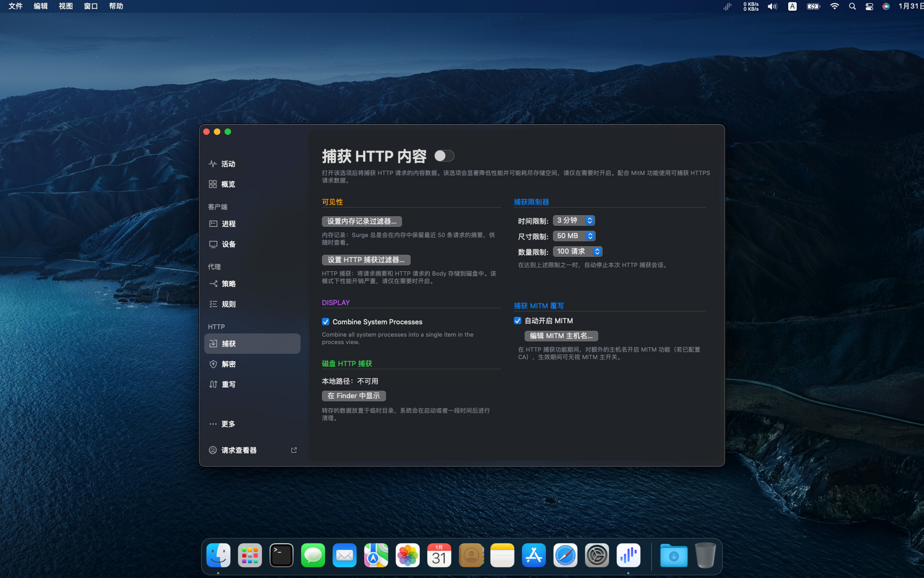Click the Surge app icon in Dock
The height and width of the screenshot is (578, 924).
coord(628,556)
